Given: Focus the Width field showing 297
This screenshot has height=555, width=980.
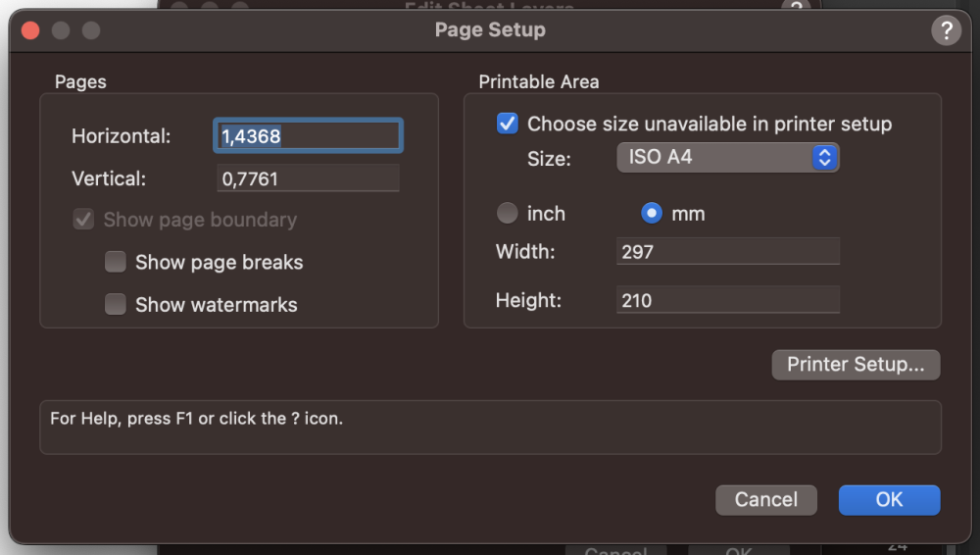Looking at the screenshot, I should point(727,252).
